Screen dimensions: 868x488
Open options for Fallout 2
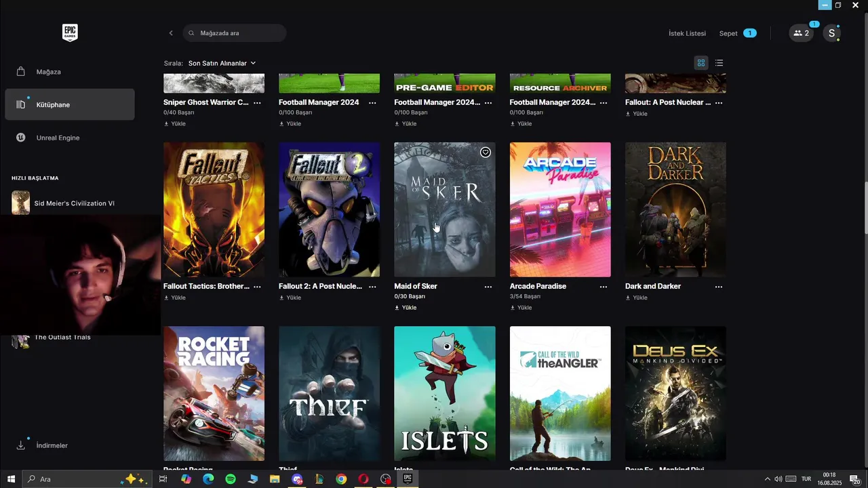coord(372,287)
